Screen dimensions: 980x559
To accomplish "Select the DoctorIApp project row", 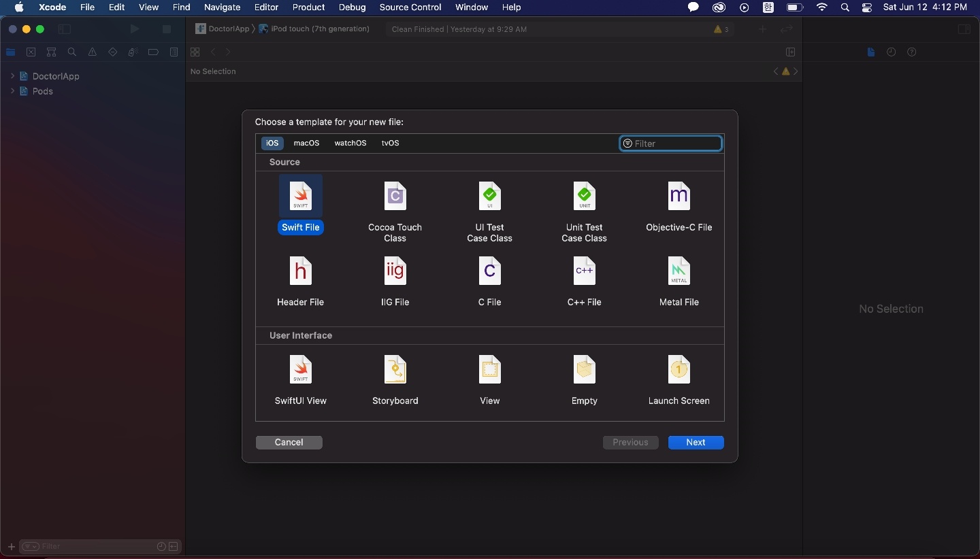I will pyautogui.click(x=93, y=76).
